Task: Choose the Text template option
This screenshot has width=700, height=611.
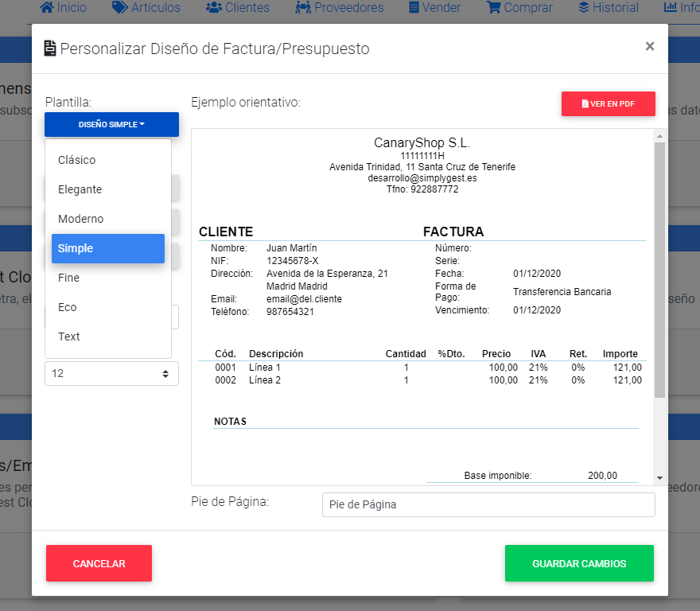Action: (x=68, y=337)
